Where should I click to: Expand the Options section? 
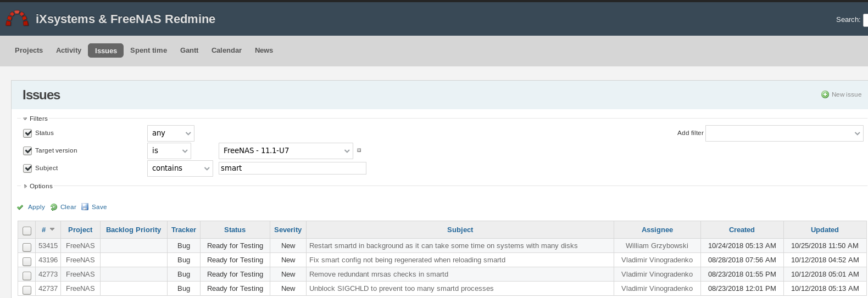[25, 186]
